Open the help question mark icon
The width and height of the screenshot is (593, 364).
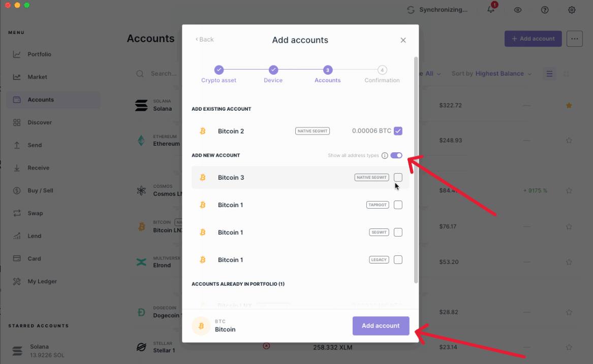click(x=545, y=10)
